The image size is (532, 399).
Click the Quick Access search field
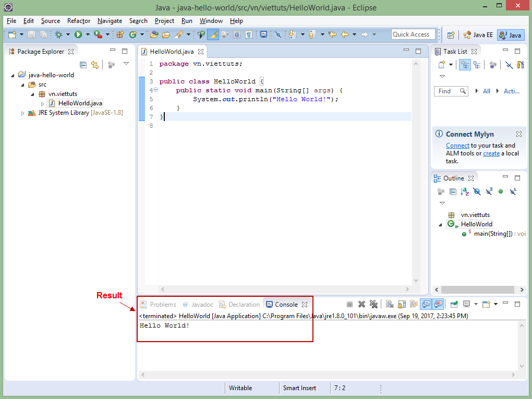pos(413,34)
